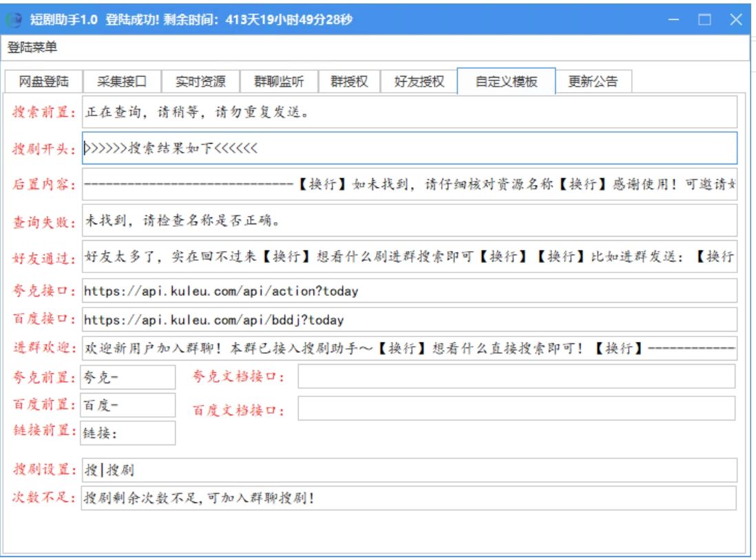Focus the empty 百度文档接口 field
The width and height of the screenshot is (756, 560).
click(516, 409)
